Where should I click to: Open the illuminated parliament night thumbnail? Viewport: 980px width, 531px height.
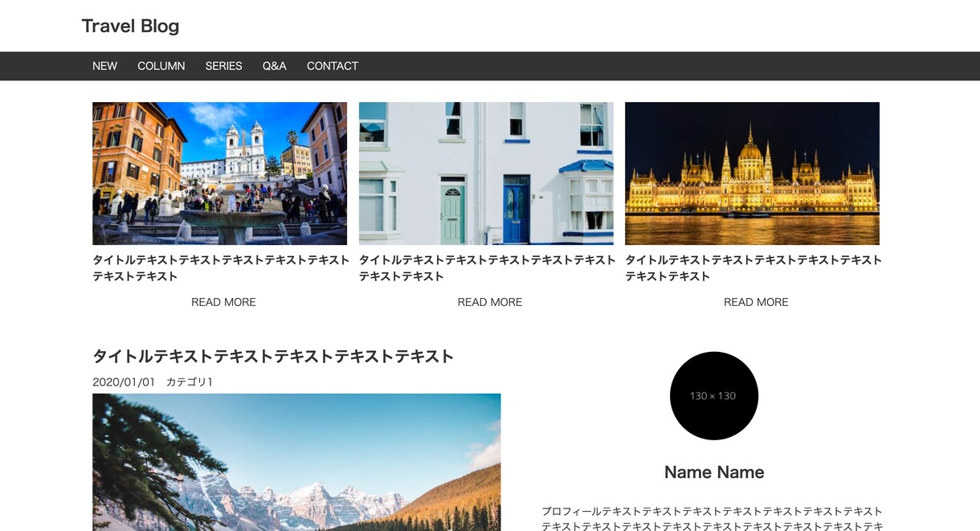(x=752, y=174)
